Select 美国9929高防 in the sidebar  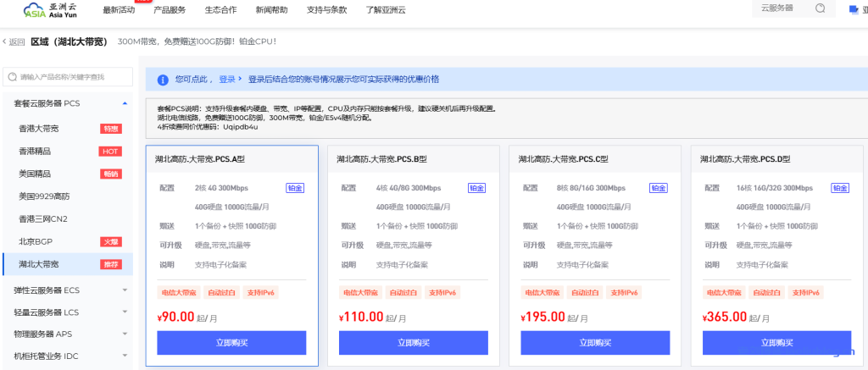(44, 196)
